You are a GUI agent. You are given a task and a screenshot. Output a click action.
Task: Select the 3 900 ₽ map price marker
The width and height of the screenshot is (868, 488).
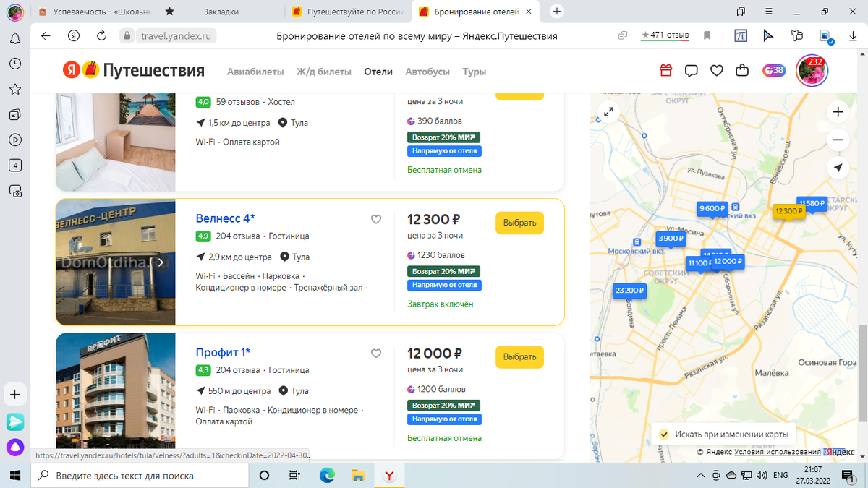[671, 239]
